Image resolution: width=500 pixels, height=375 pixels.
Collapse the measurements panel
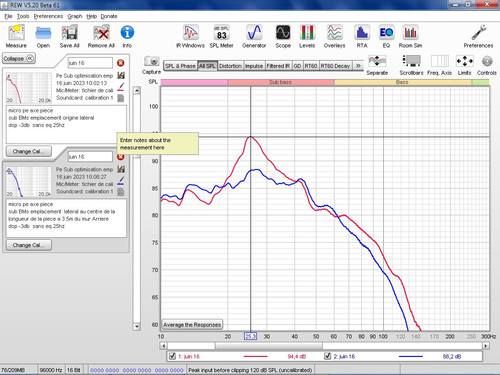tap(19, 58)
